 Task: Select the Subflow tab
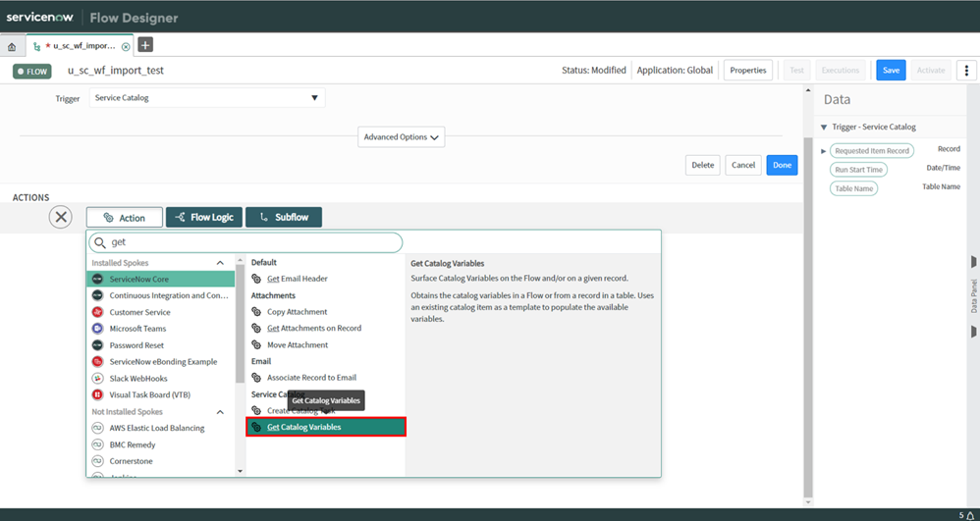coord(284,218)
